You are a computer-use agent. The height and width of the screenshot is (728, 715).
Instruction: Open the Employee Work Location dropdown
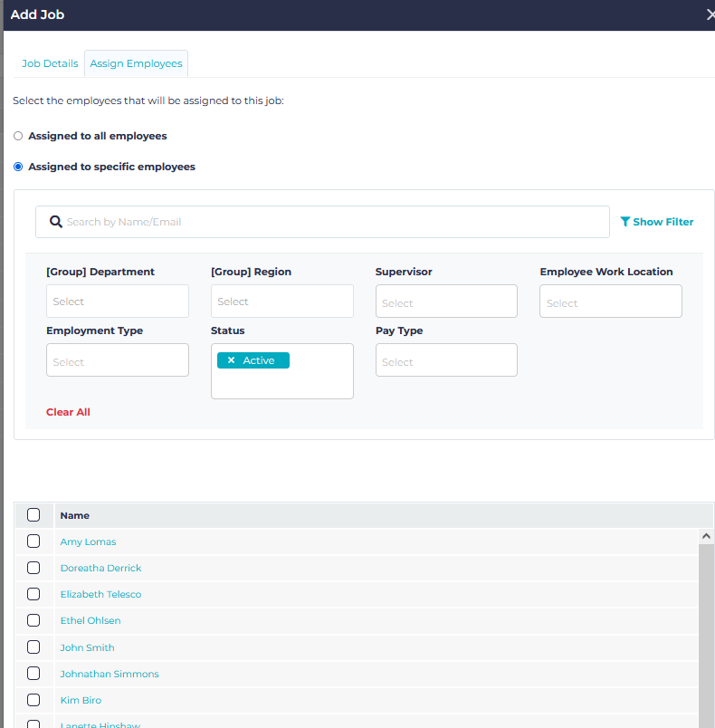coord(610,302)
